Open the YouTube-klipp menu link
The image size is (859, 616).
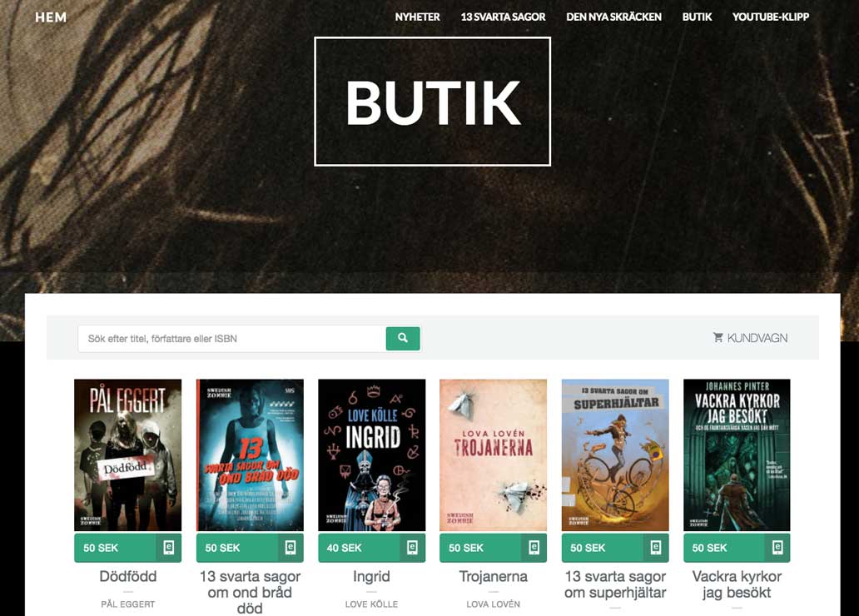(770, 17)
